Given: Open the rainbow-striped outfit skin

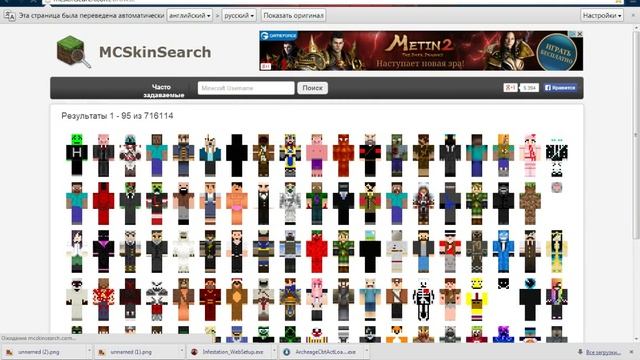Looking at the screenshot, I should pos(557,300).
